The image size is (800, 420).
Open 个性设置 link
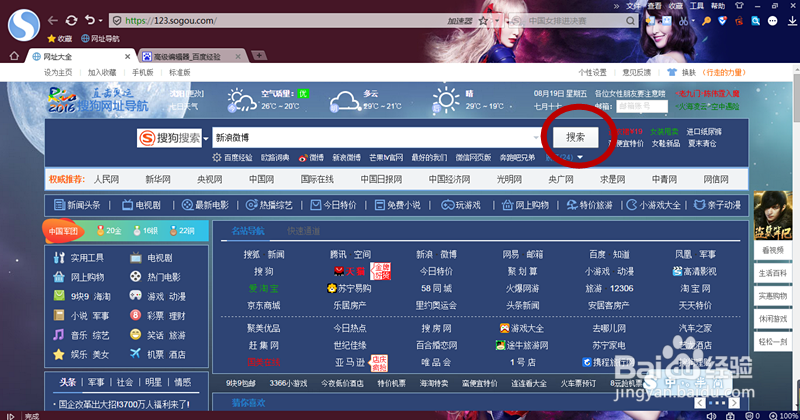tap(592, 72)
